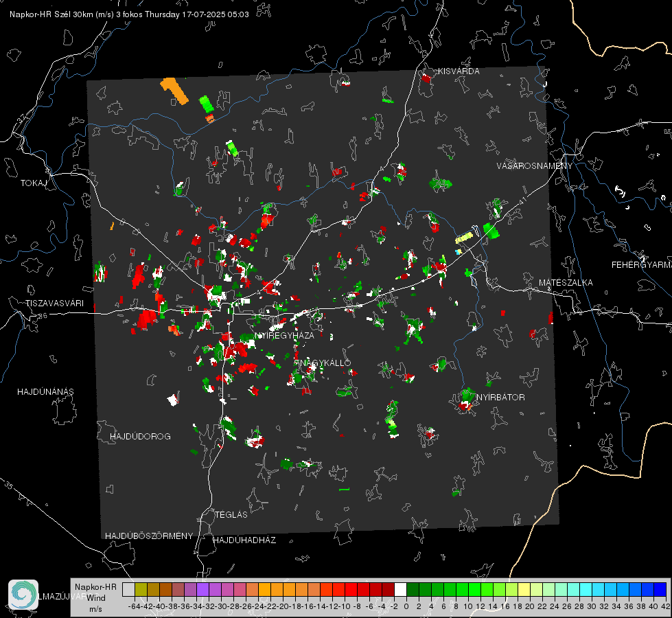Screen dimensions: 672x618
Task: Select the TOKAJ city label
Action: [34, 183]
